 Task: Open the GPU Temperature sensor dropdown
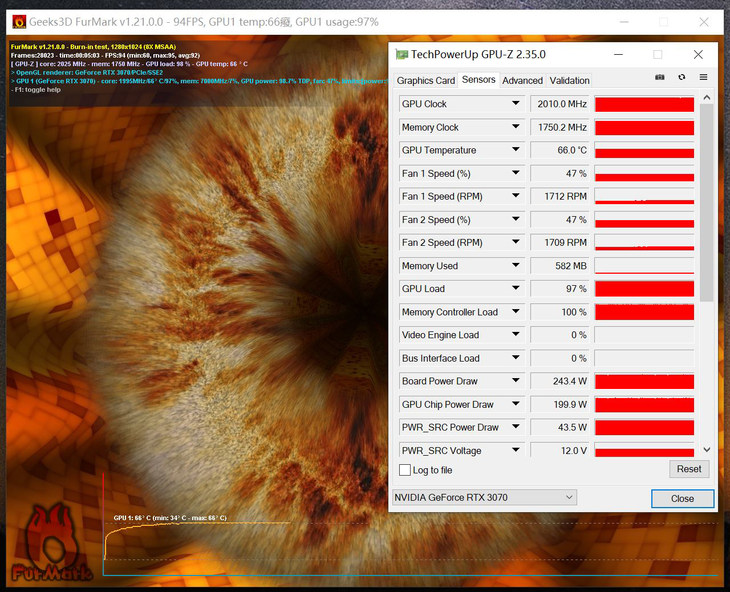[516, 150]
